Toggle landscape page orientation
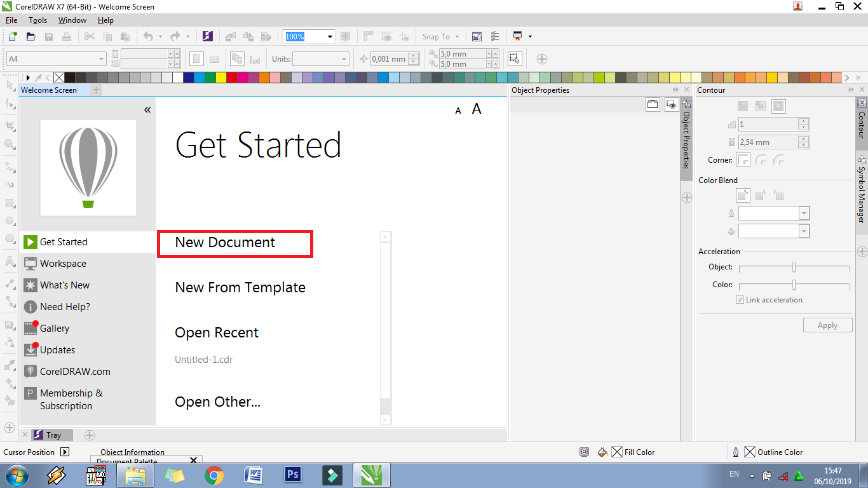Viewport: 868px width, 488px height. click(214, 58)
